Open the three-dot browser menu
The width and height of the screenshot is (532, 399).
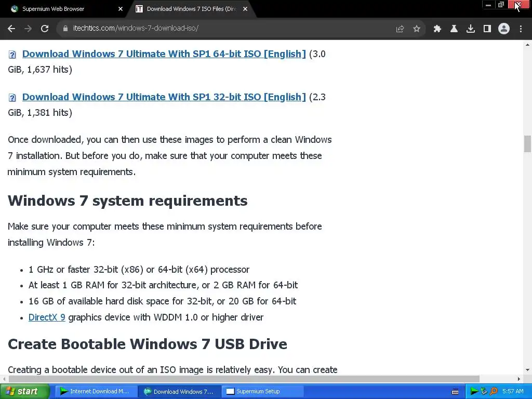point(521,29)
